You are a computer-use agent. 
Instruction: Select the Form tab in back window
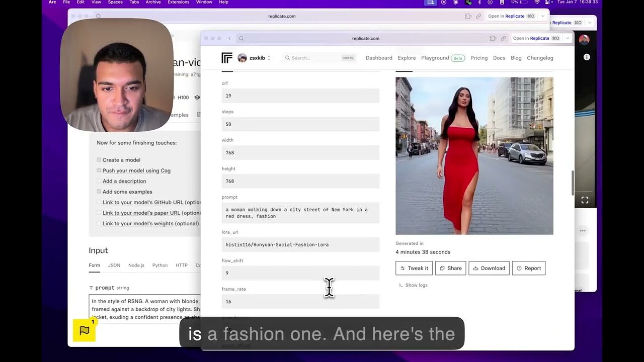point(94,265)
